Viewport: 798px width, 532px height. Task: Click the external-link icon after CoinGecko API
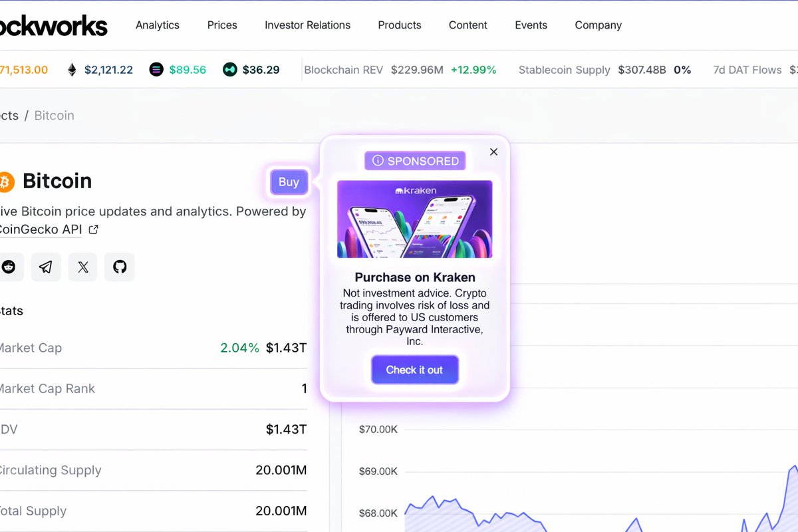(x=93, y=228)
